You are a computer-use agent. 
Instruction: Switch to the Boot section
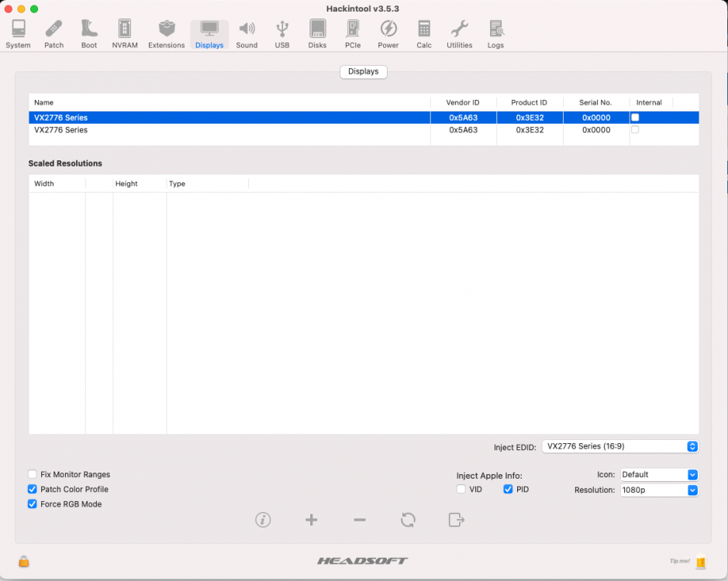coord(89,34)
